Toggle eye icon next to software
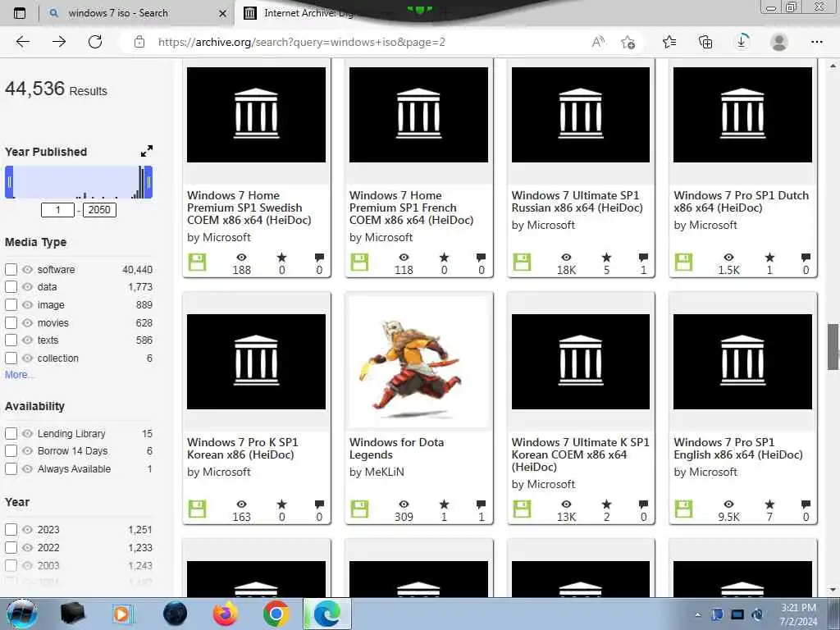Image resolution: width=840 pixels, height=630 pixels. 27,269
